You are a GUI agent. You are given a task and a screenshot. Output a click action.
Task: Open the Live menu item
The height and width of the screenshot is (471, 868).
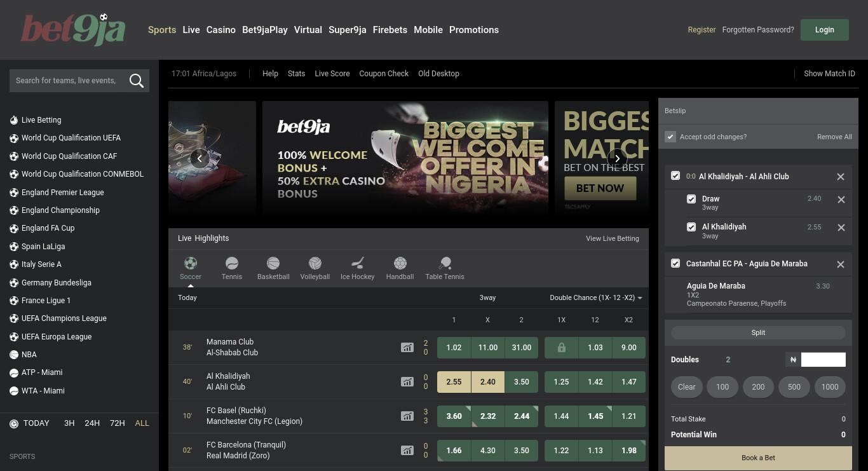coord(191,30)
